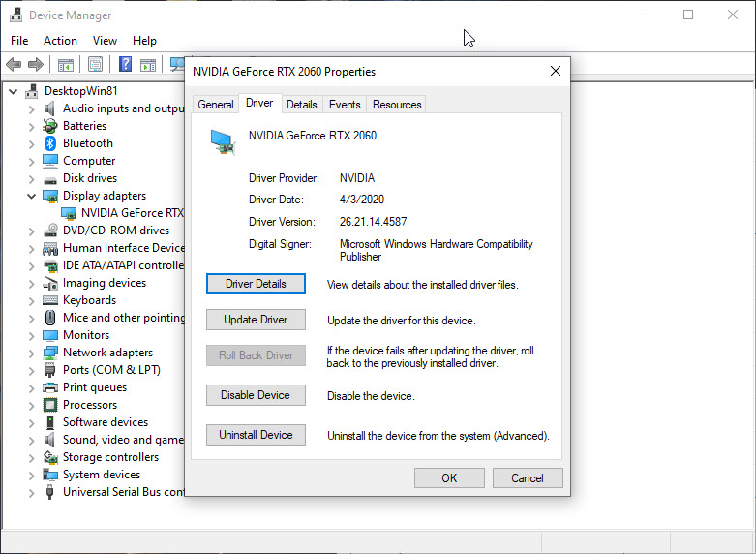The image size is (756, 554).
Task: Click the Disable Device button
Action: 256,395
